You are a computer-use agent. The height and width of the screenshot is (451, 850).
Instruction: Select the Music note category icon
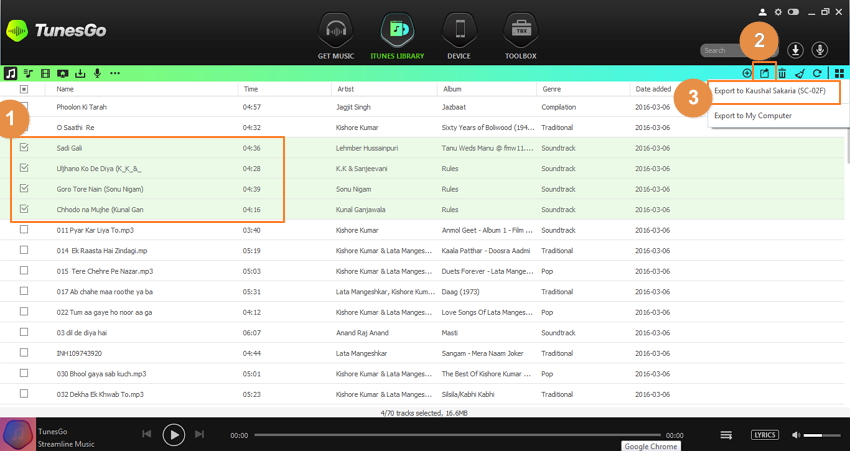tap(10, 73)
